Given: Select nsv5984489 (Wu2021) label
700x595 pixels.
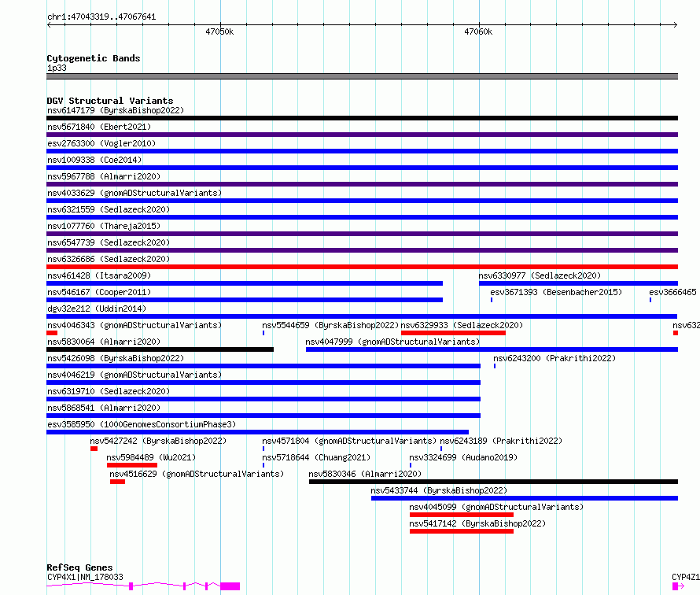Looking at the screenshot, I should [151, 457].
